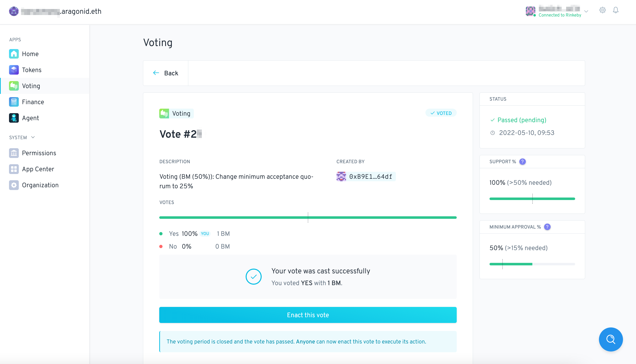636x364 pixels.
Task: Go Back to the votes list
Action: [166, 73]
